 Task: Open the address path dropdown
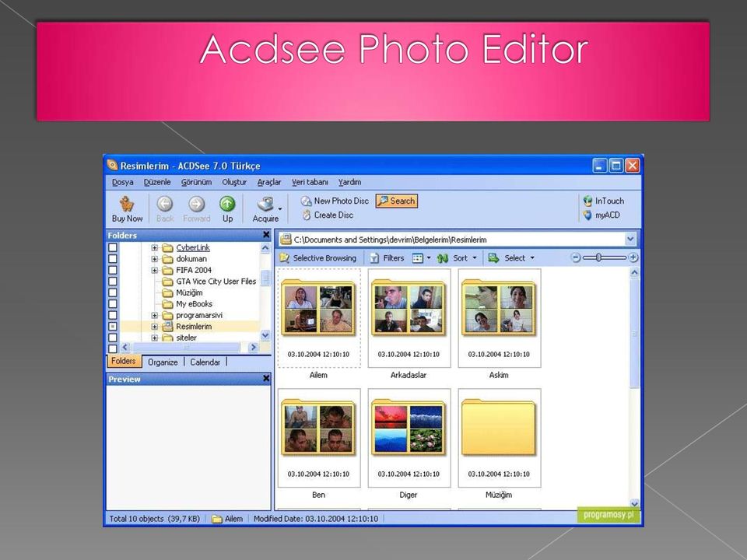click(x=630, y=239)
